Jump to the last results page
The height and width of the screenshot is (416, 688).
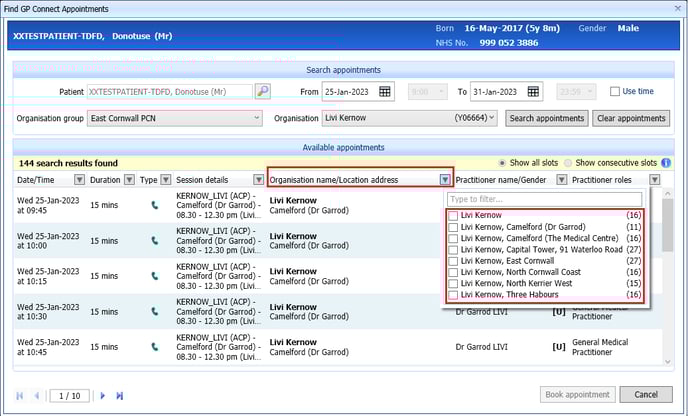tap(120, 395)
